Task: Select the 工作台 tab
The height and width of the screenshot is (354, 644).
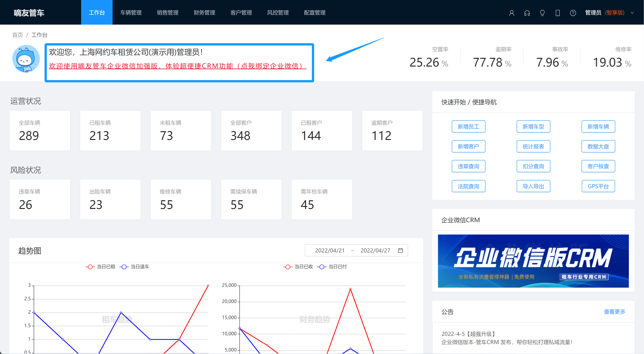Action: pyautogui.click(x=97, y=12)
